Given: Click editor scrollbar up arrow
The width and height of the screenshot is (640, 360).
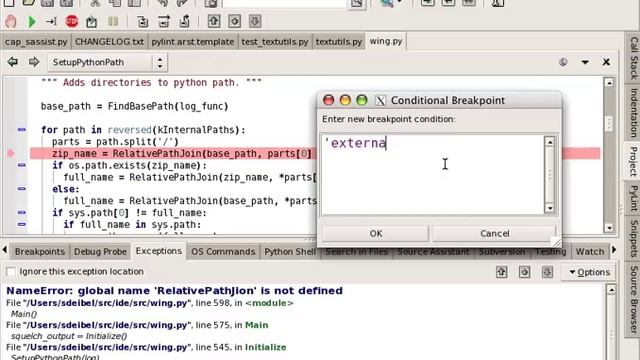Looking at the screenshot, I should (609, 83).
